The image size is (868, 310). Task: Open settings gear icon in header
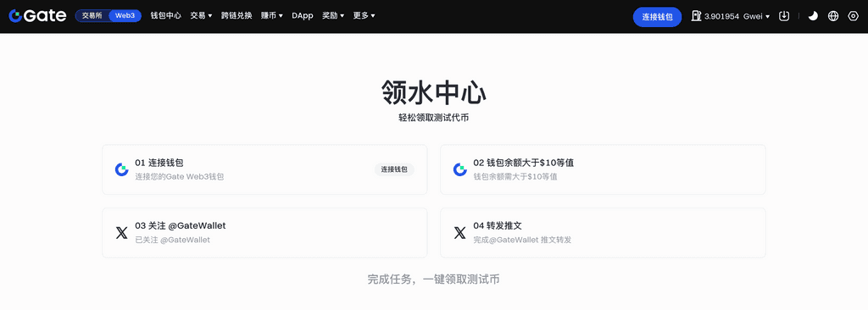pos(853,16)
